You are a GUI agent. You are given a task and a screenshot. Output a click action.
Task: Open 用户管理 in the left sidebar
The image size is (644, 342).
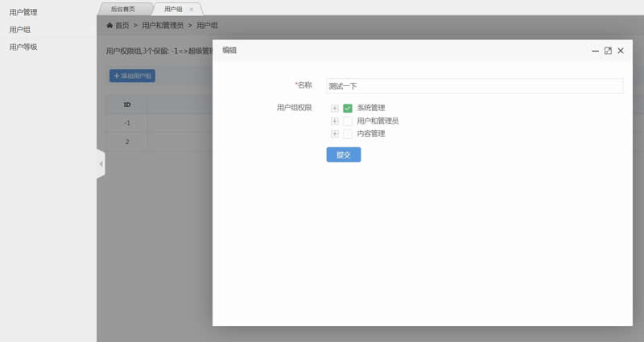(23, 12)
